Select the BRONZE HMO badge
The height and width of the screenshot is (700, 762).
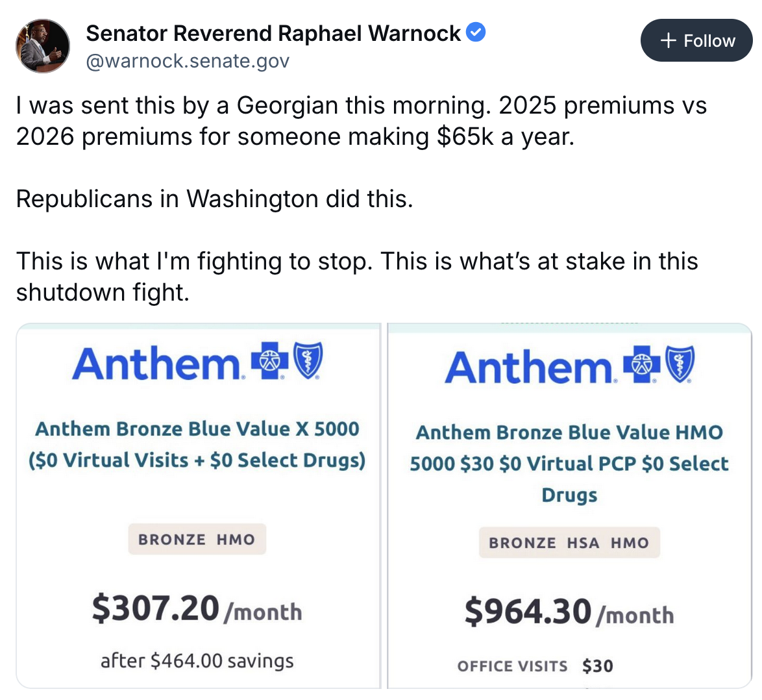197,539
